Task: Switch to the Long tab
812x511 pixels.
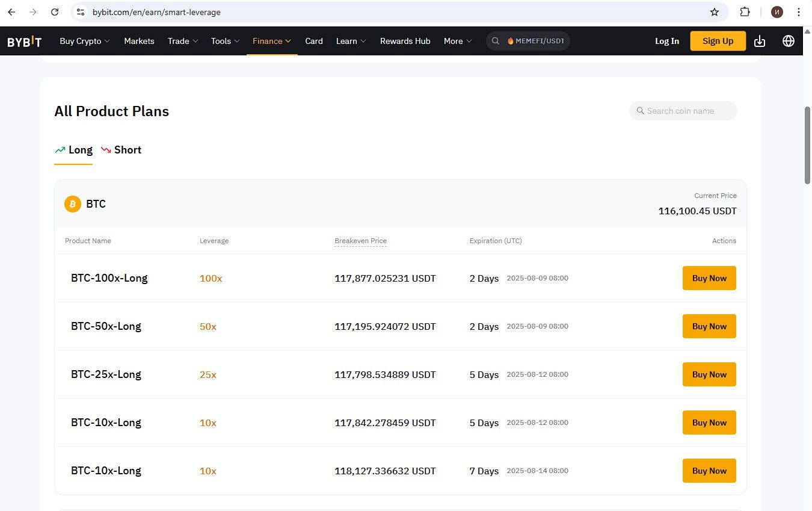Action: (x=73, y=150)
